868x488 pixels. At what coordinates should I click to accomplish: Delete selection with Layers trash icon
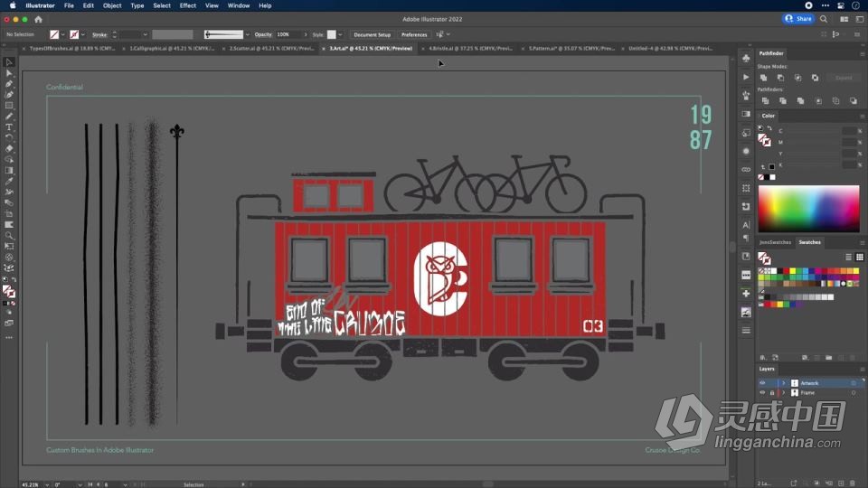853,483
